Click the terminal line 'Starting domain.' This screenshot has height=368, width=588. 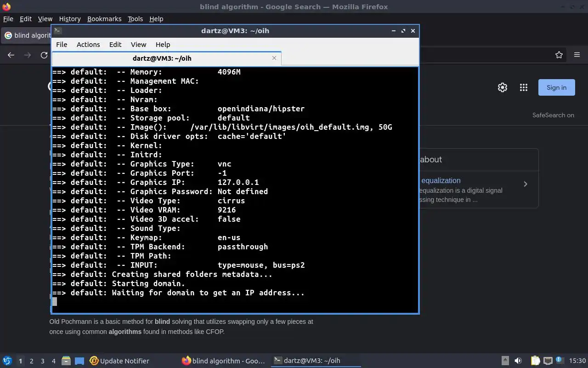point(148,283)
